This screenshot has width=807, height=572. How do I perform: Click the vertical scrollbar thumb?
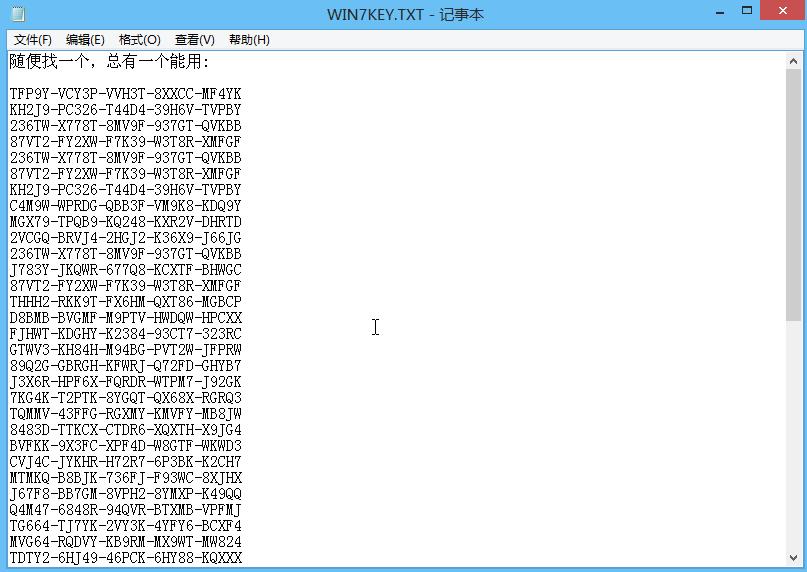pos(794,195)
